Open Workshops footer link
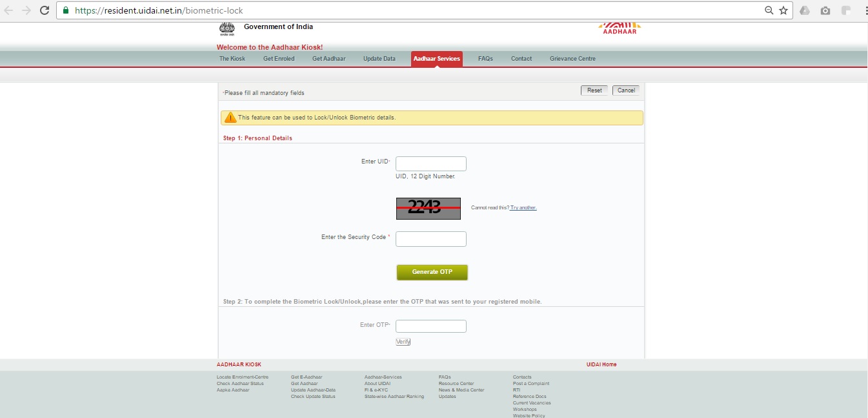868x418 pixels. click(525, 409)
